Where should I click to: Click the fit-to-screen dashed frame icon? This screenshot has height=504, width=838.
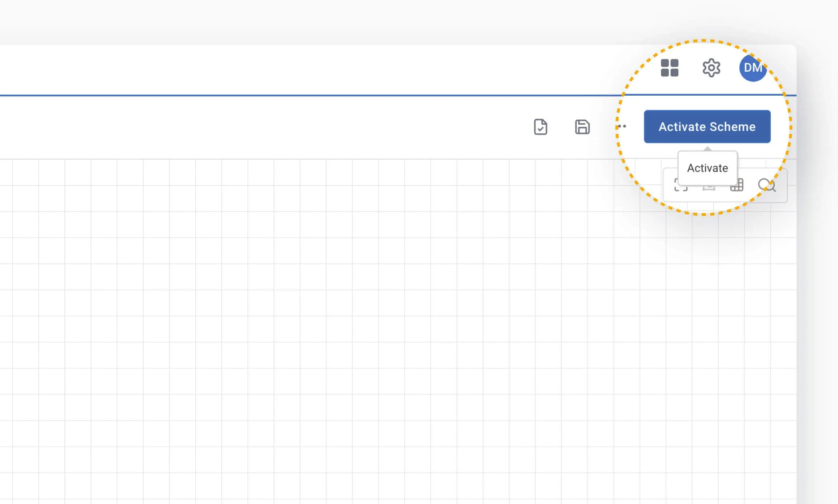(681, 186)
